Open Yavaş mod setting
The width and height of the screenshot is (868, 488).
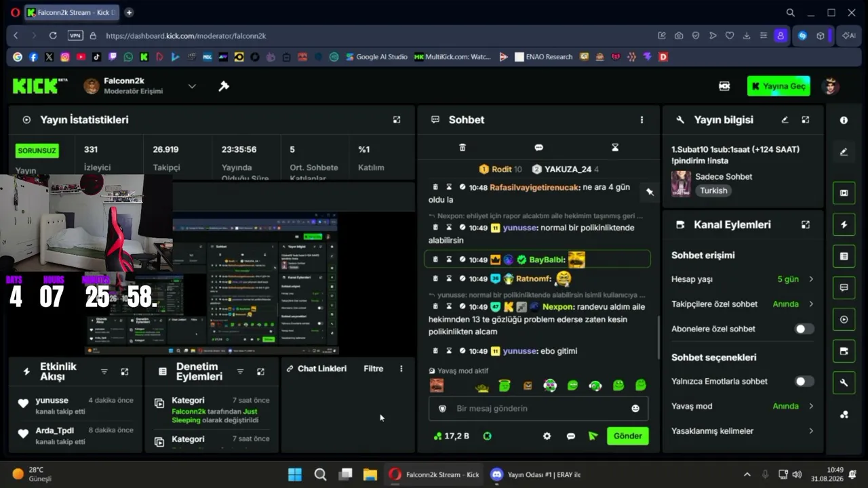(743, 406)
